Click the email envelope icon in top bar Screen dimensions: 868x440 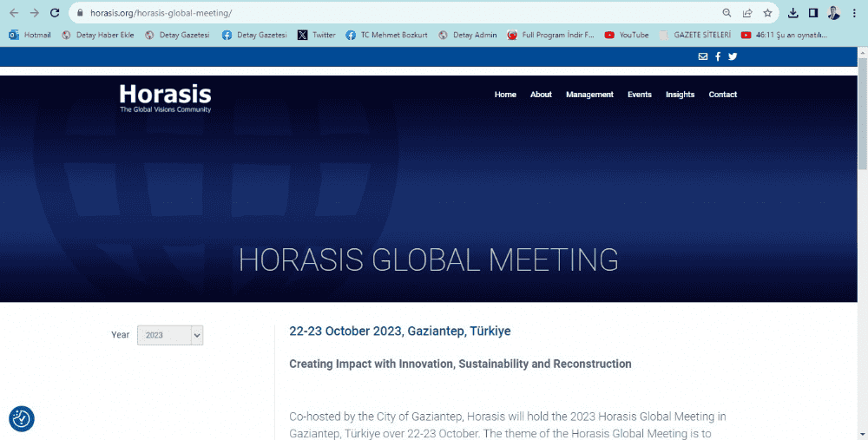click(x=702, y=56)
